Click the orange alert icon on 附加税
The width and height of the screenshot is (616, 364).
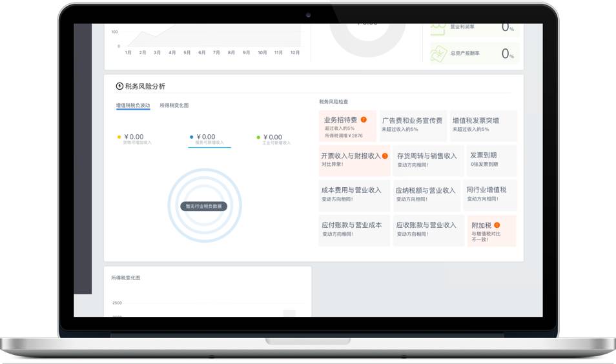click(x=497, y=225)
